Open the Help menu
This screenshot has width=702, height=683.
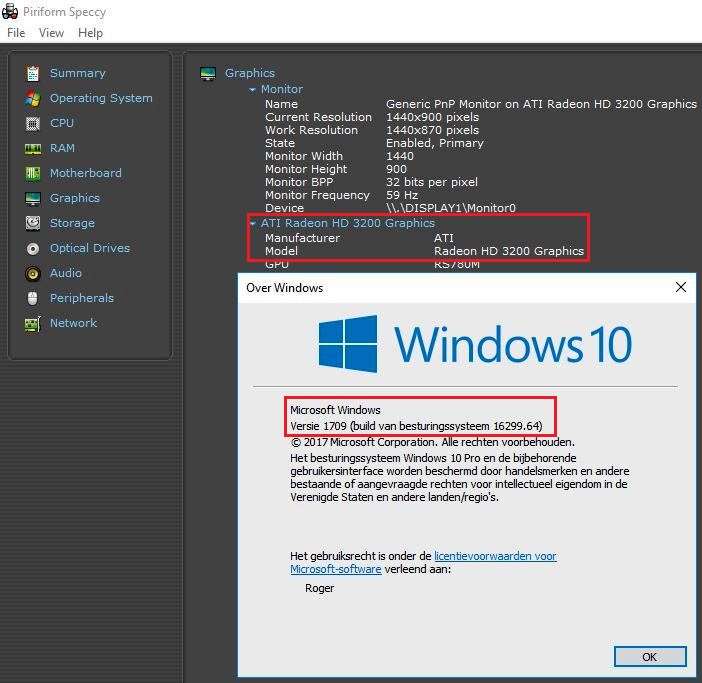pos(90,33)
